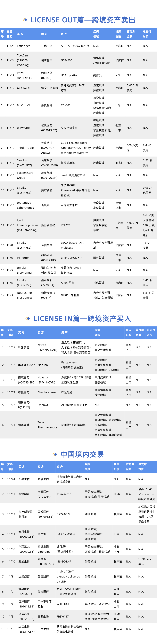The height and width of the screenshot is (644, 157).
Task: Select the Teva Pharmaceutical seller cell
Action: (x=48, y=425)
